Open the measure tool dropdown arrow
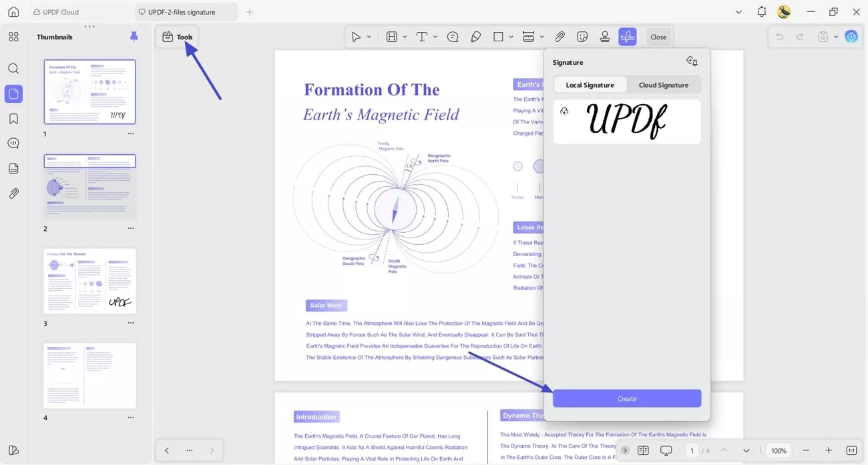 click(541, 37)
